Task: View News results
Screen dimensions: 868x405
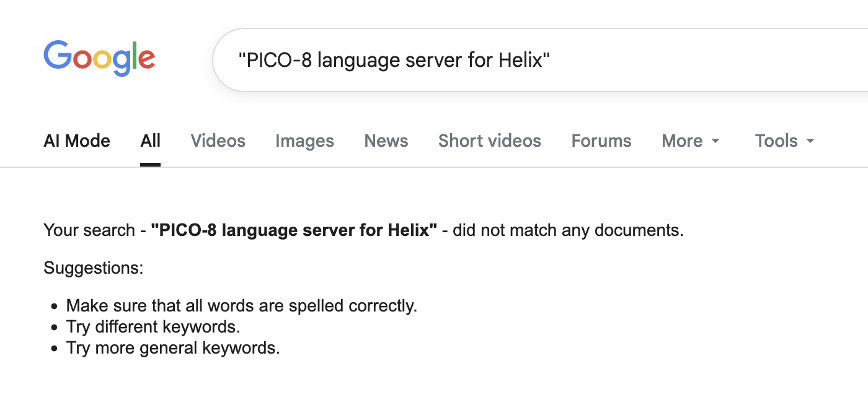Action: tap(386, 141)
